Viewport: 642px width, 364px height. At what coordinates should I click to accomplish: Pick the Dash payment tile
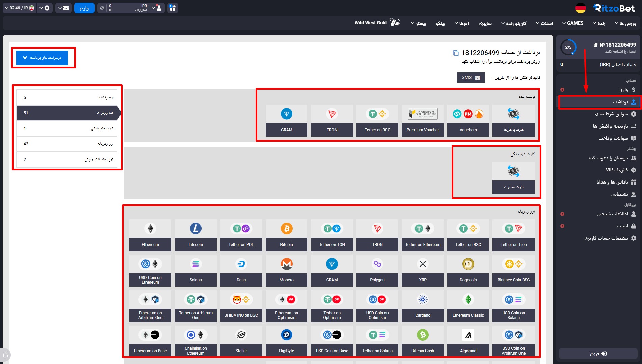(x=241, y=271)
